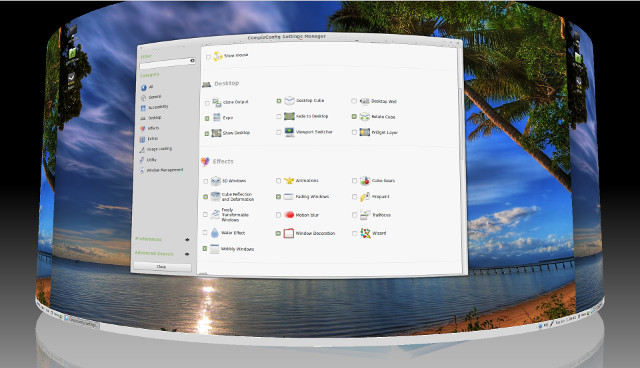Click the red Motion blur icon
Viewport: 640px width, 368px height.
(x=289, y=215)
